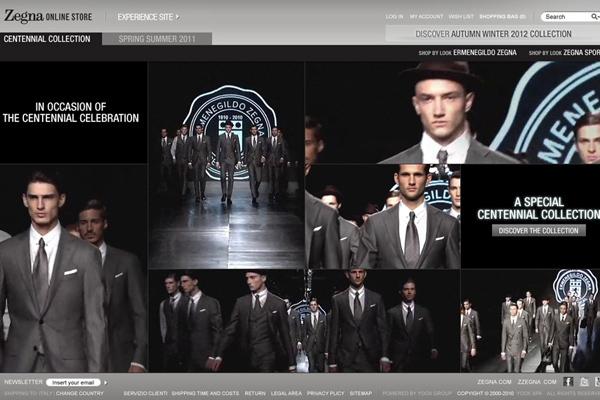Click the newsletter email input field

click(73, 382)
